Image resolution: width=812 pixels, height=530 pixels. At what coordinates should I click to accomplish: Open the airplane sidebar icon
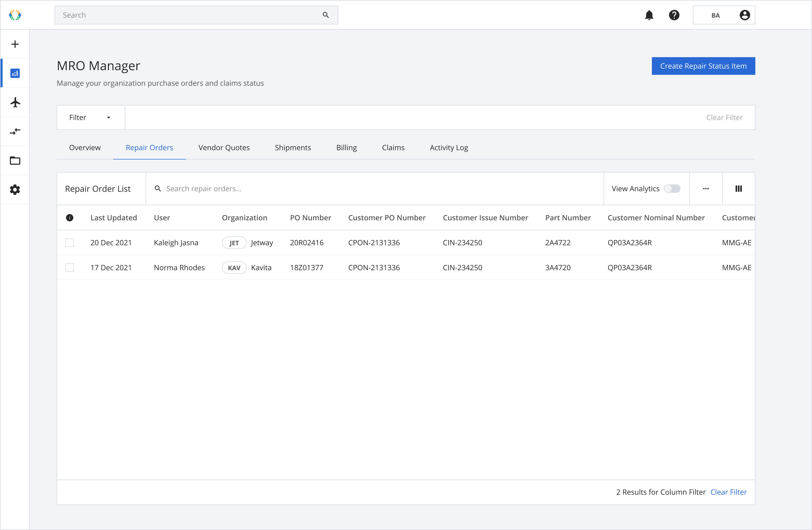pyautogui.click(x=15, y=102)
